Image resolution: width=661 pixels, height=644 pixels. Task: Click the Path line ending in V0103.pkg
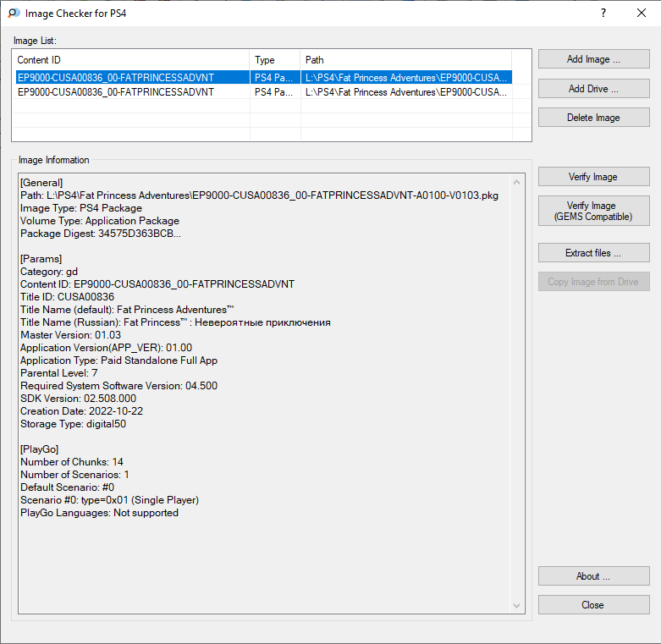[259, 195]
